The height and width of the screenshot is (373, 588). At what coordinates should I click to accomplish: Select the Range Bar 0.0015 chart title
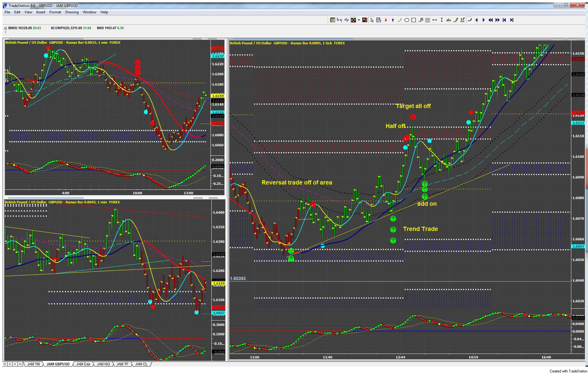pyautogui.click(x=63, y=43)
